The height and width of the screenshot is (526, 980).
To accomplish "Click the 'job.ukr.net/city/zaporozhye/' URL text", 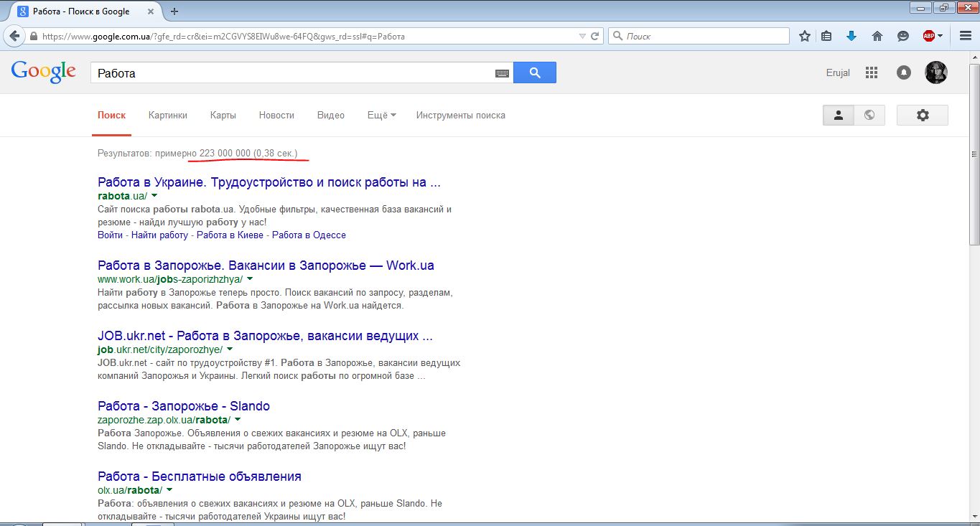I will (x=160, y=349).
